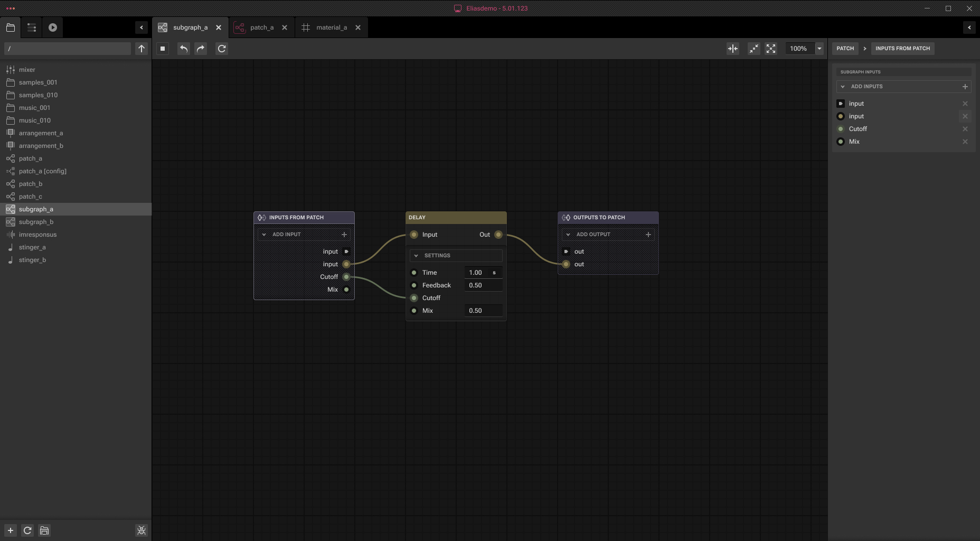Redo the last action
This screenshot has height=541, width=980.
click(201, 49)
